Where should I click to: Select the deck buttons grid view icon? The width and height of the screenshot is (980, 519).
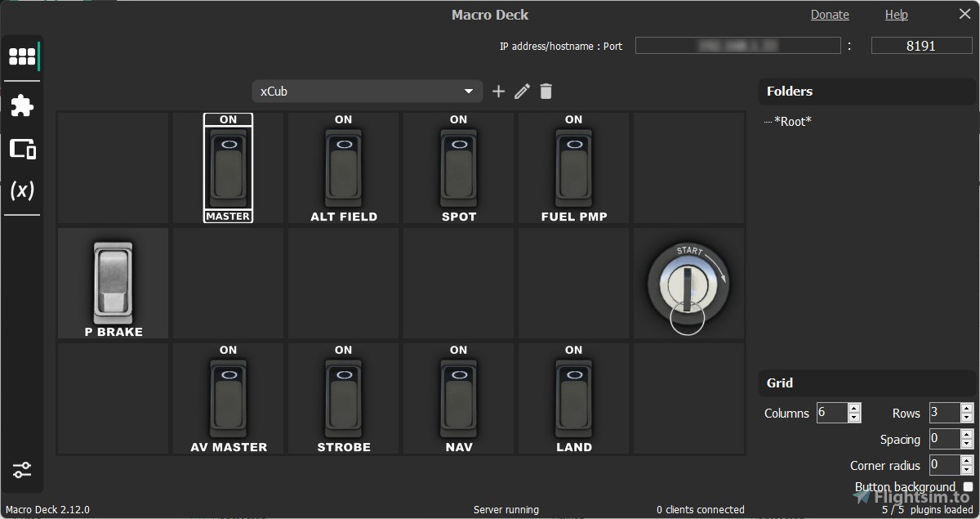click(22, 56)
